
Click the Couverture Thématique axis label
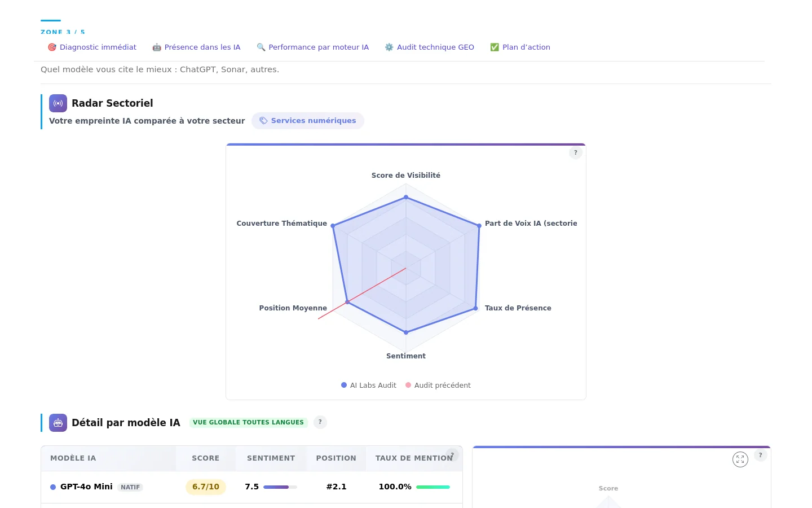click(x=282, y=224)
